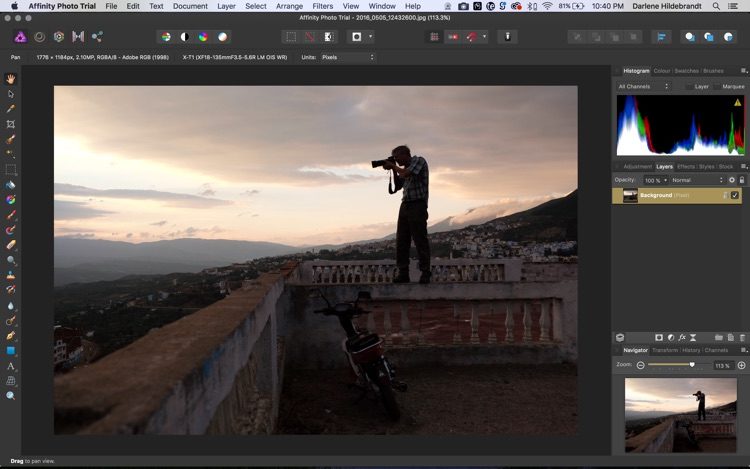750x469 pixels.
Task: Switch to the History tab
Action: tap(691, 350)
